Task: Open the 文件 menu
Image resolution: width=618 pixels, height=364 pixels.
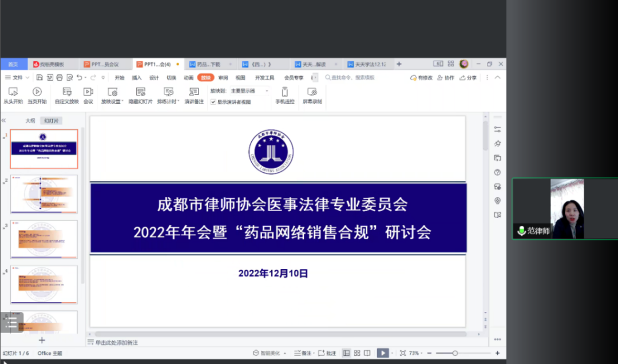Action: 17,78
